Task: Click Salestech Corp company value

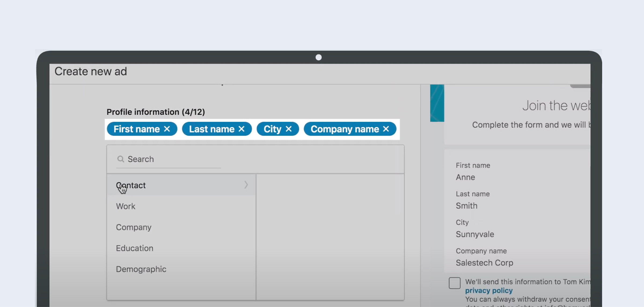Action: [484, 262]
